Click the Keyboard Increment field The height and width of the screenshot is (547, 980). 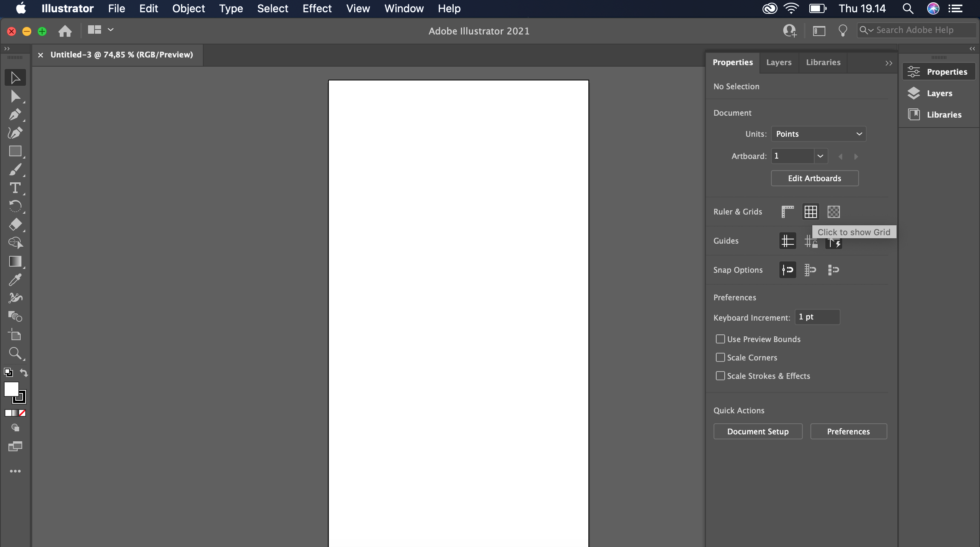click(817, 317)
